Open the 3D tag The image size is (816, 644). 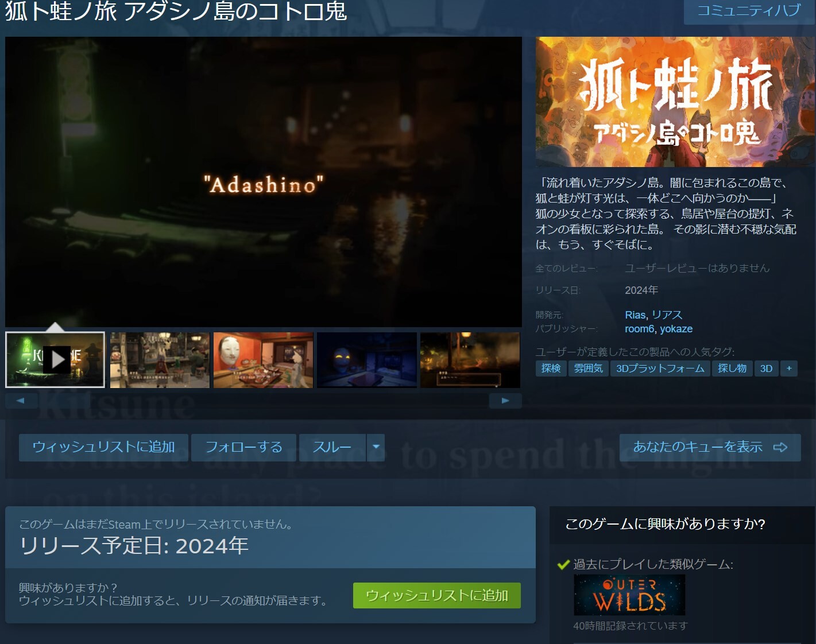766,368
